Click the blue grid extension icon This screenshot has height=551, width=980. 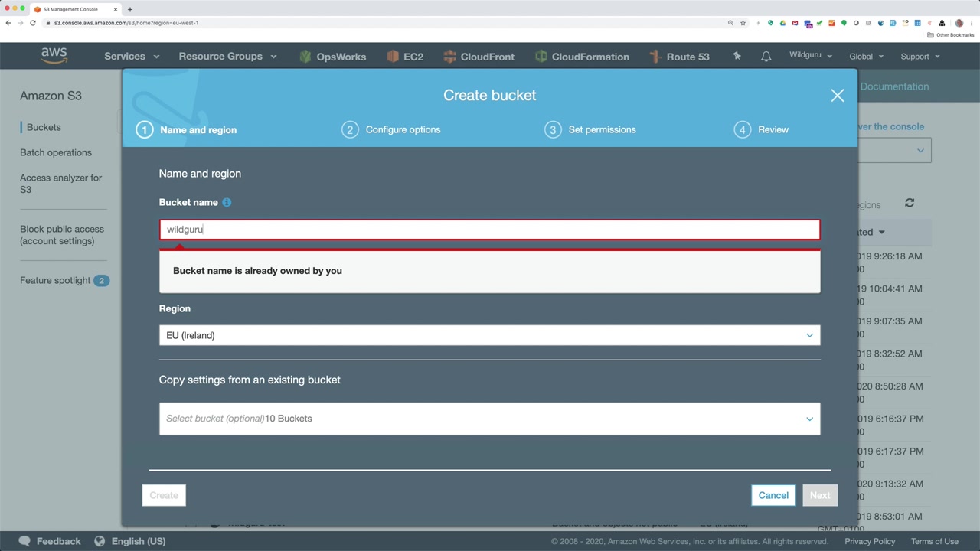click(917, 23)
